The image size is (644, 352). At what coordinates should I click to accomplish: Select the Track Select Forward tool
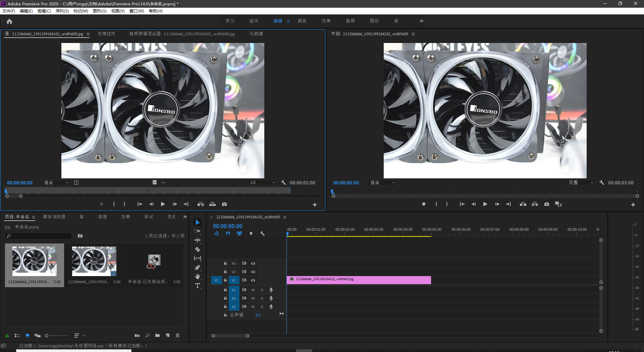[x=198, y=231]
